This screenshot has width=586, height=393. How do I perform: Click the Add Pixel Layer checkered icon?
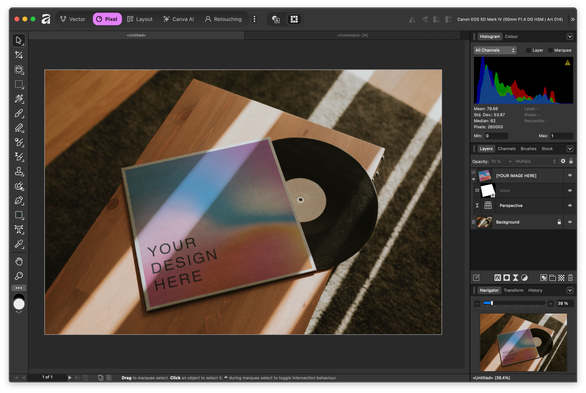click(x=561, y=278)
